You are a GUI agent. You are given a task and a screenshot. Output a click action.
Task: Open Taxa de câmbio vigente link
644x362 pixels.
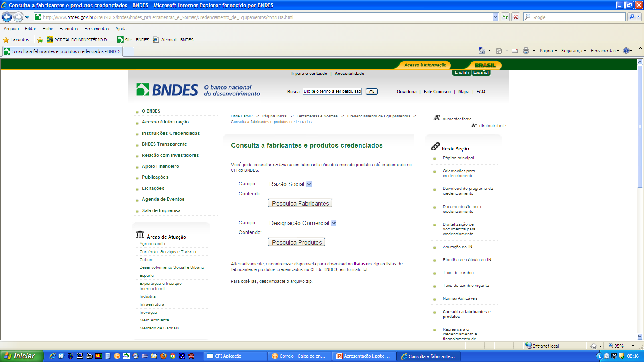click(x=466, y=286)
